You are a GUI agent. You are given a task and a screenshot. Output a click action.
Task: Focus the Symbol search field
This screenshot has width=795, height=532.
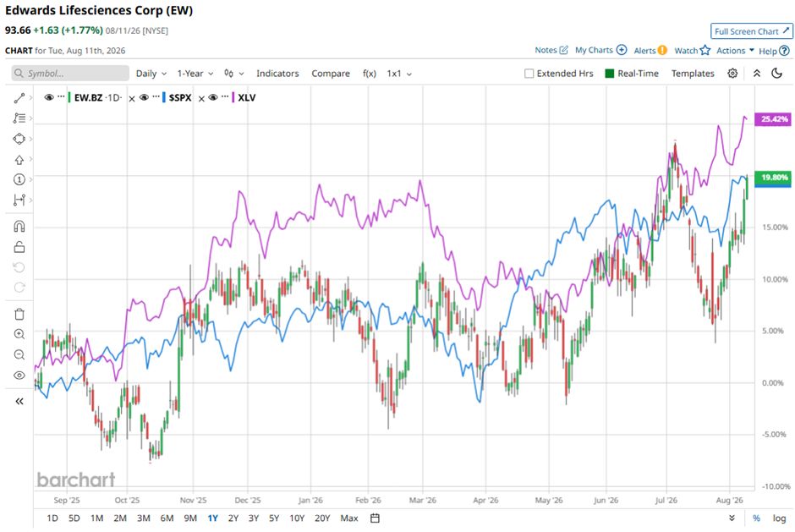pos(70,74)
